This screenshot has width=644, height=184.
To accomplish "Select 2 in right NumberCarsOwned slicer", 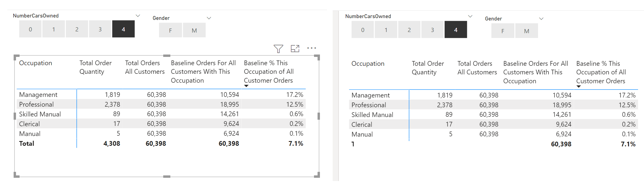I will pyautogui.click(x=409, y=30).
